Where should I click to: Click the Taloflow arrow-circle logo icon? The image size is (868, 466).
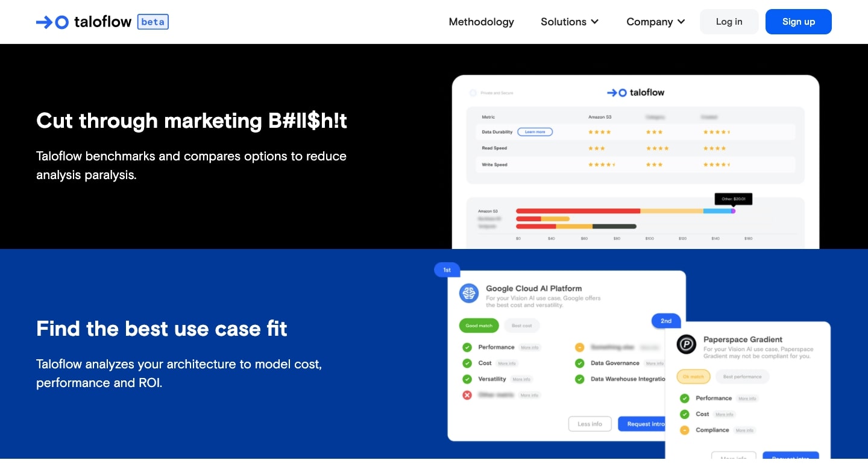tap(52, 22)
